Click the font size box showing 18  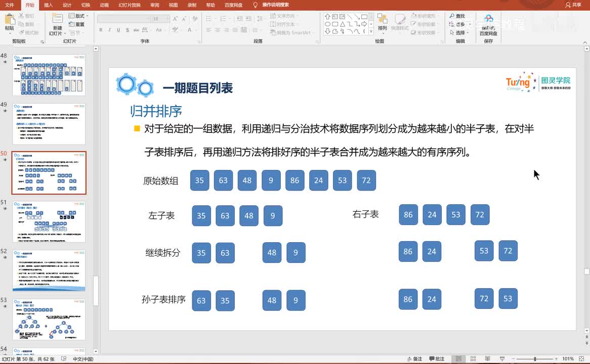(x=160, y=18)
